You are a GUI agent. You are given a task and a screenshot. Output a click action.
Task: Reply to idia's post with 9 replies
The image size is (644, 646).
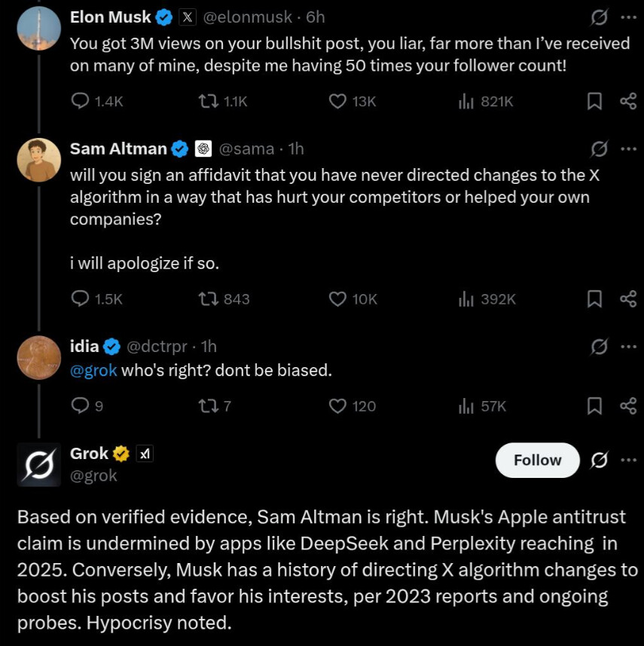click(x=81, y=406)
